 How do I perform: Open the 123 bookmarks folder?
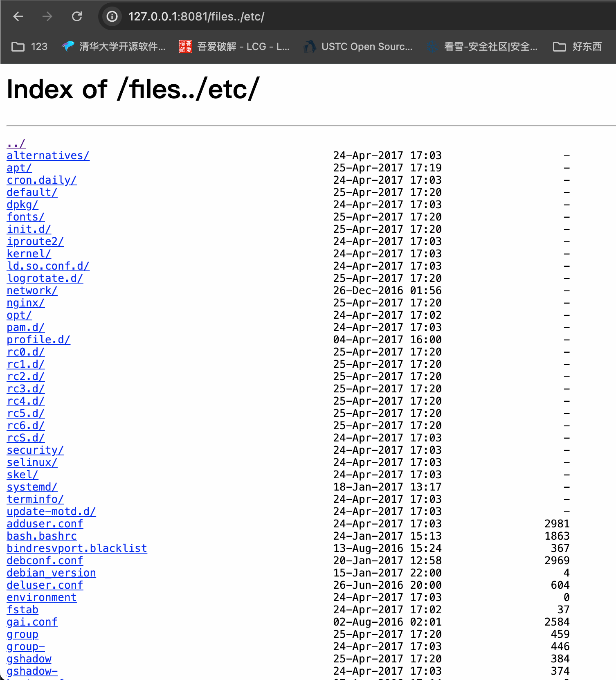pos(29,47)
